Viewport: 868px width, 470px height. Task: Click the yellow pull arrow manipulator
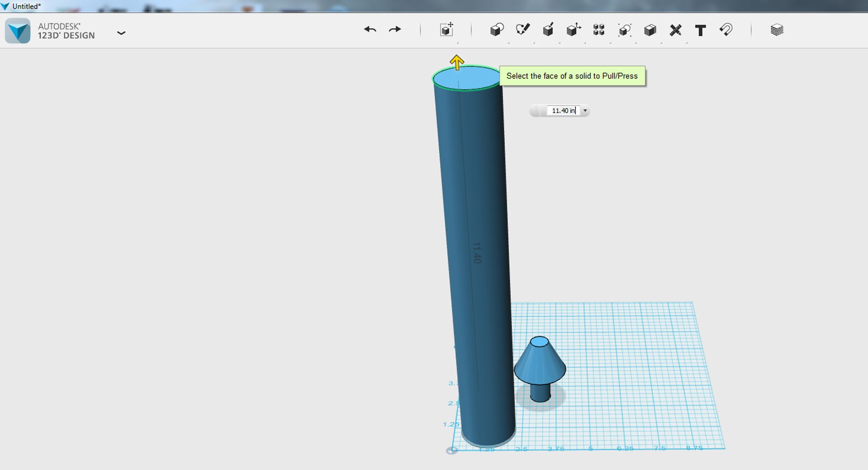point(457,62)
